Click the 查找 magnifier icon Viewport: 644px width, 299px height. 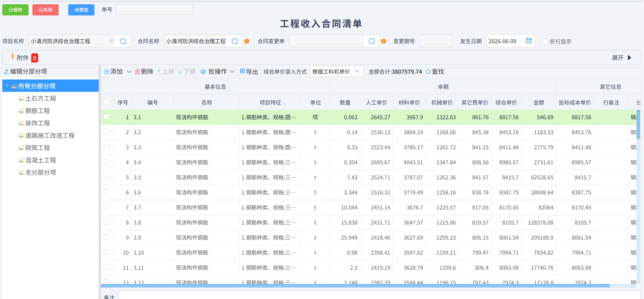point(428,72)
